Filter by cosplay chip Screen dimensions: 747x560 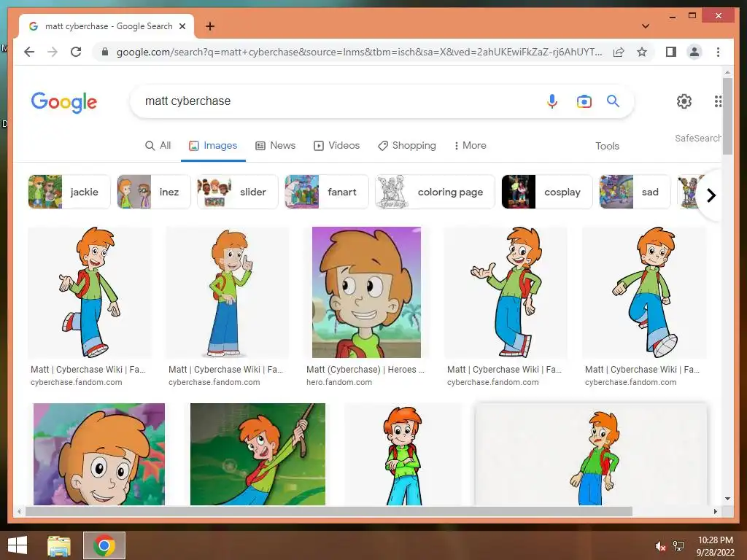(547, 192)
